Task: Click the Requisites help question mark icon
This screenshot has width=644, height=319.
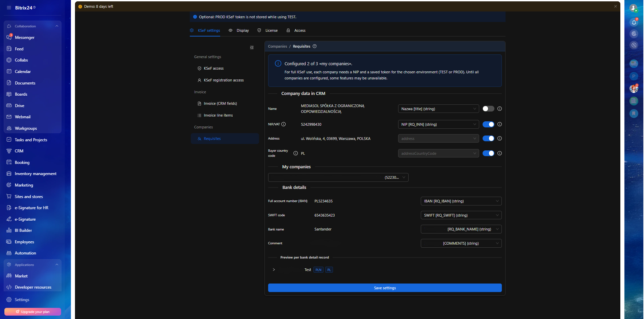Action: pos(314,46)
